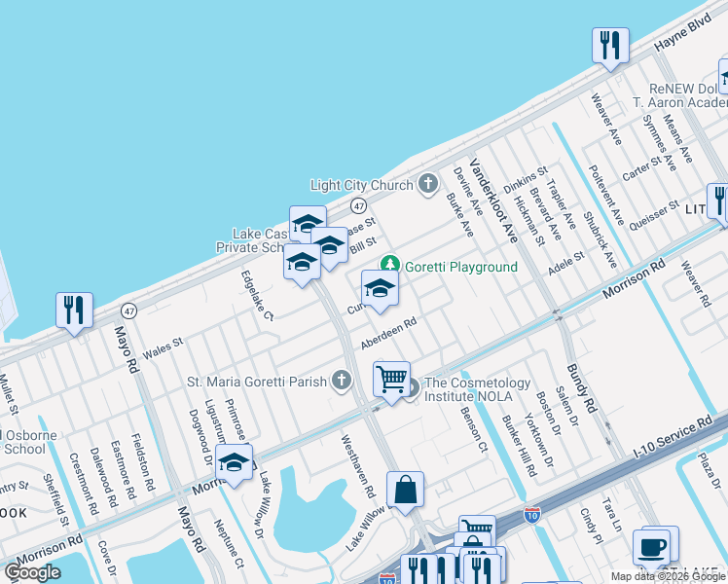Click the Trapier Ave street label
728x584 pixels.
click(561, 203)
